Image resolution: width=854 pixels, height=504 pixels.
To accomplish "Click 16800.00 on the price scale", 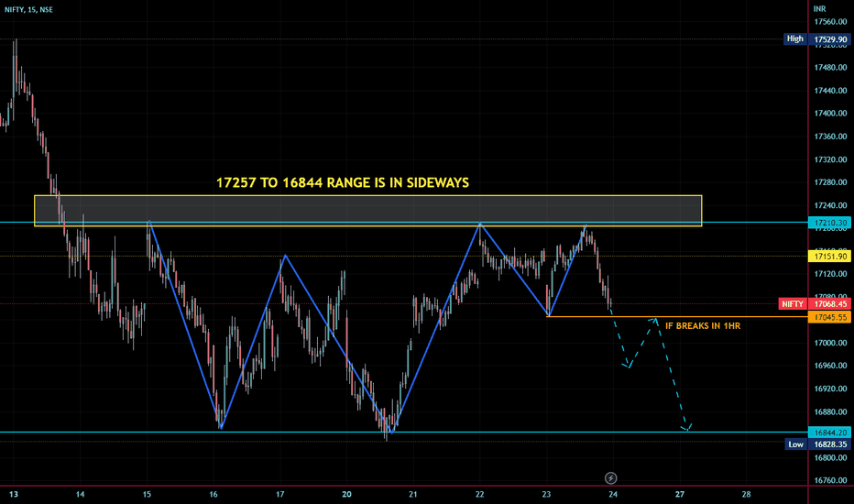I will pyautogui.click(x=830, y=457).
